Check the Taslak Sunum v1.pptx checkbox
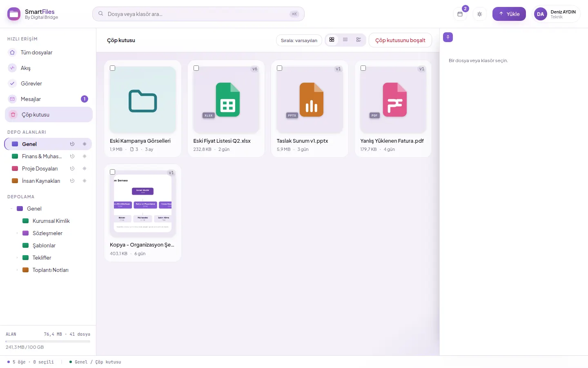Screen dimensions: 588x368 pyautogui.click(x=280, y=68)
